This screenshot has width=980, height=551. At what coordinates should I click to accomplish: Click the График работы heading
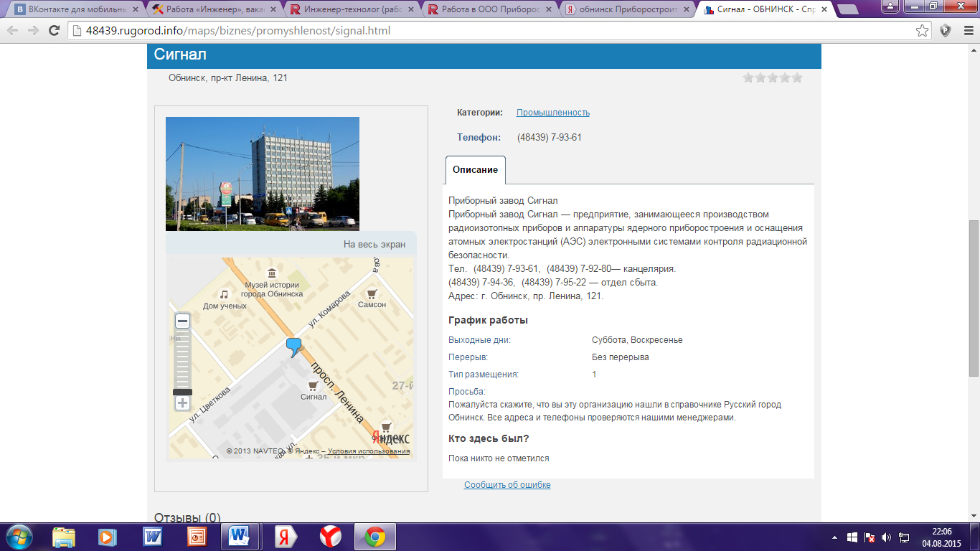pyautogui.click(x=489, y=320)
